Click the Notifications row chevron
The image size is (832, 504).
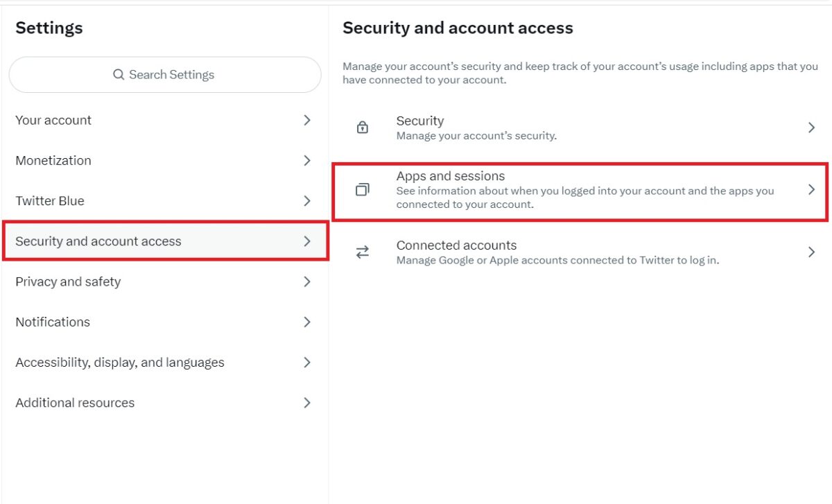coord(307,322)
